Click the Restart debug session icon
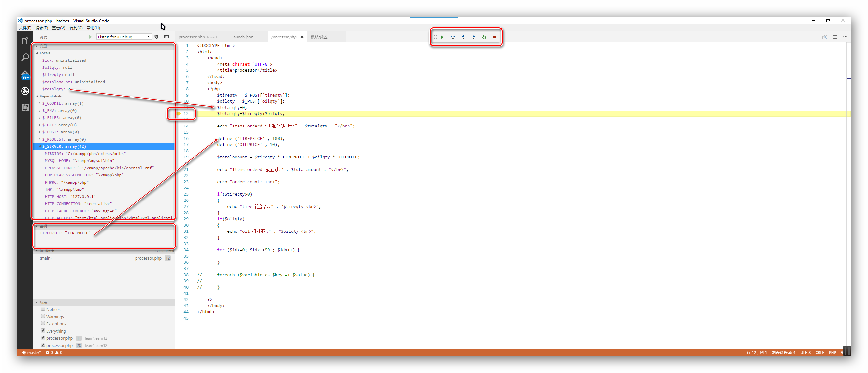This screenshot has width=868, height=373. point(484,37)
